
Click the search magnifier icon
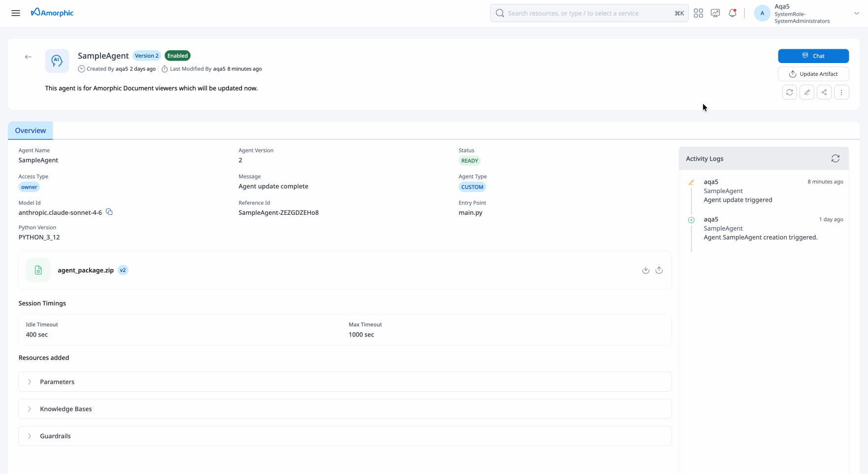click(500, 13)
